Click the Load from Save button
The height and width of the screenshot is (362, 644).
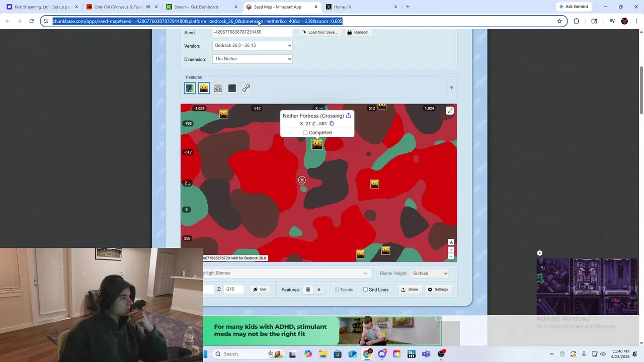tap(320, 32)
